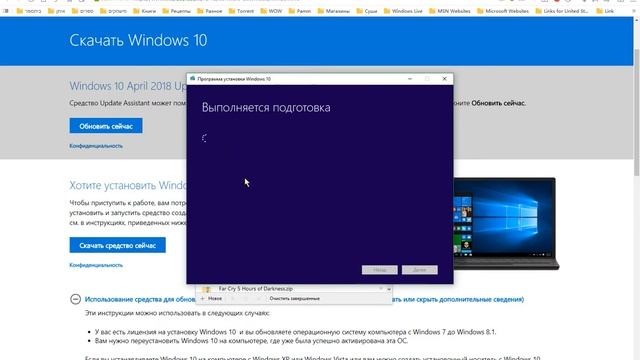Open the Суши bookmarks folder
Viewport: 640px width, 360px height.
[x=367, y=11]
